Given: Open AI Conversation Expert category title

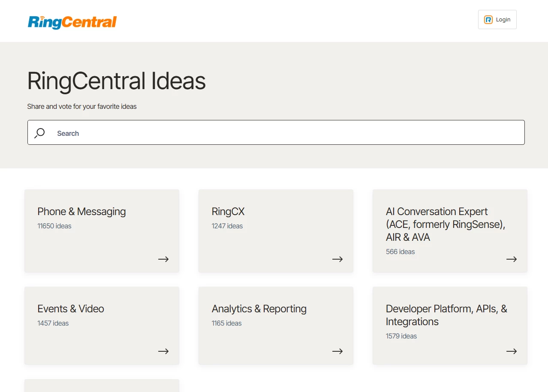Looking at the screenshot, I should 446,224.
